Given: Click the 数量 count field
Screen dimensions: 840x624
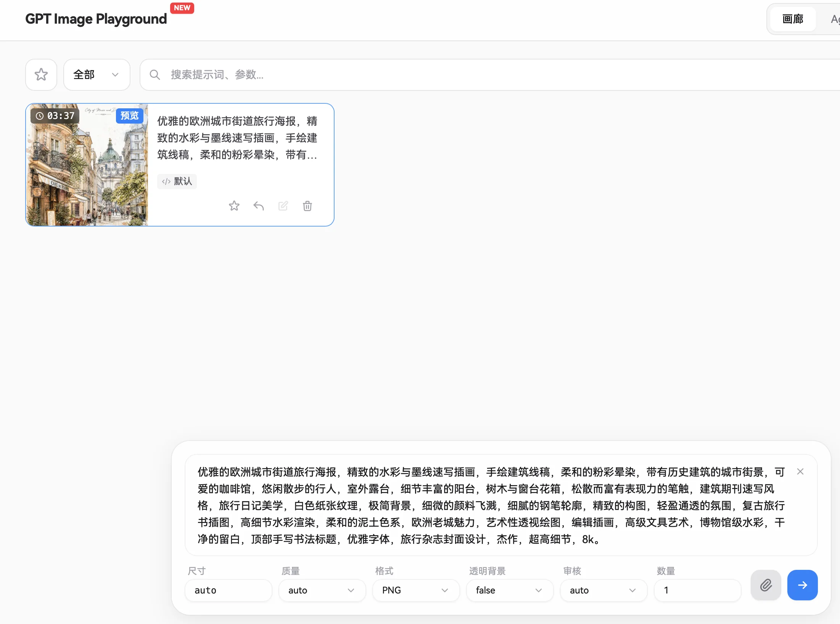Looking at the screenshot, I should (698, 590).
